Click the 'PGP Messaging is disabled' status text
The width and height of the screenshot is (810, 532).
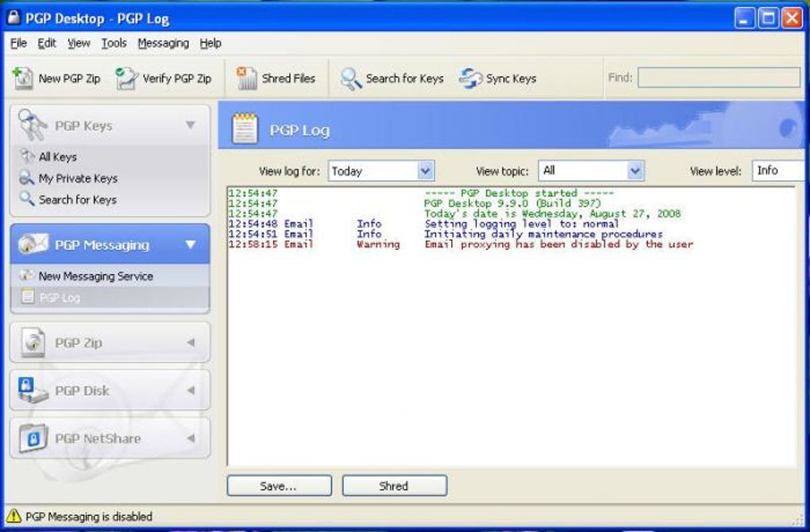coord(89,516)
